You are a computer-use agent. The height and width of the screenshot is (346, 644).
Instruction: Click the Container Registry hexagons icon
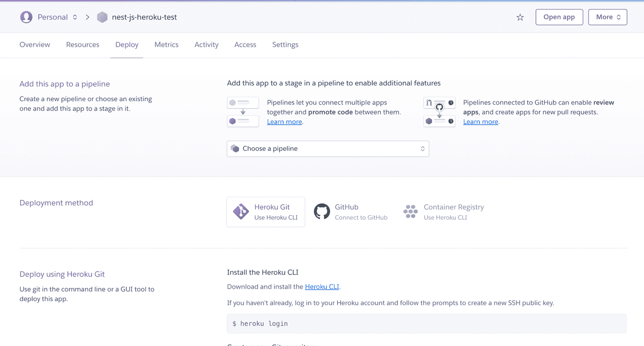point(411,212)
